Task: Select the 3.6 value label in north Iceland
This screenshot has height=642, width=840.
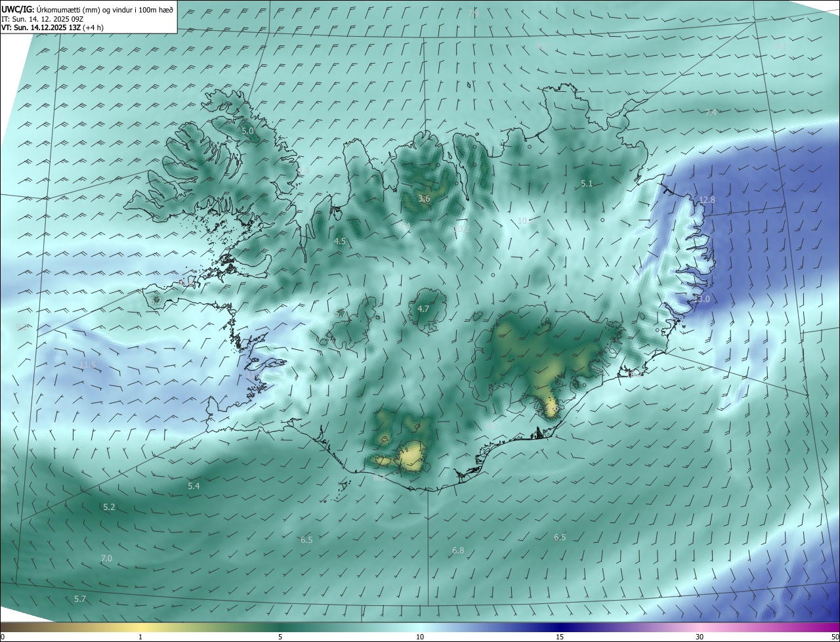Action: 424,199
